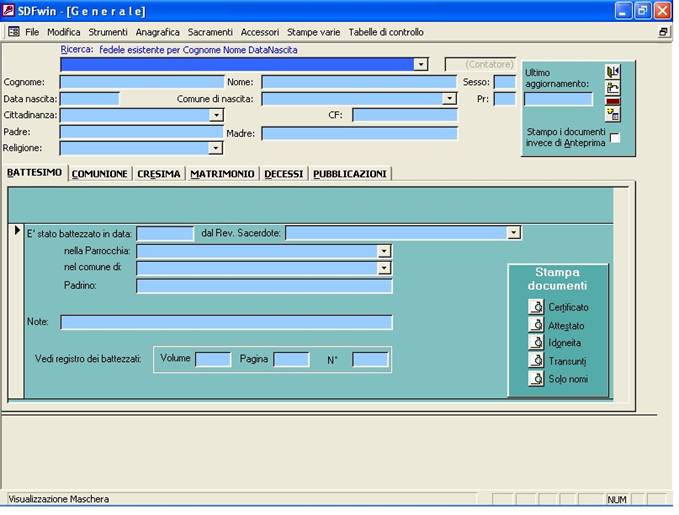Focus the Pr field

click(505, 99)
